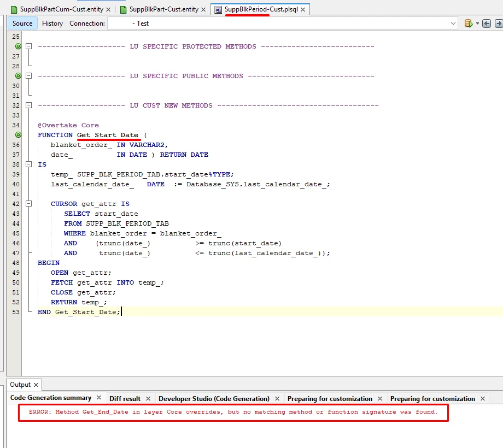Image resolution: width=503 pixels, height=448 pixels.
Task: Open Developer Studio (Code Generation) tab
Action: click(x=214, y=399)
